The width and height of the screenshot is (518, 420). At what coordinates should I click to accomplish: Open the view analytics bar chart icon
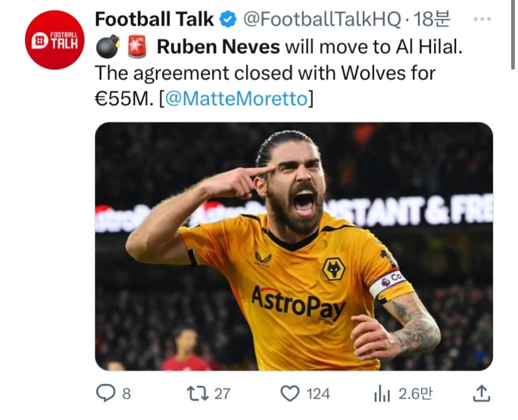pos(382,394)
